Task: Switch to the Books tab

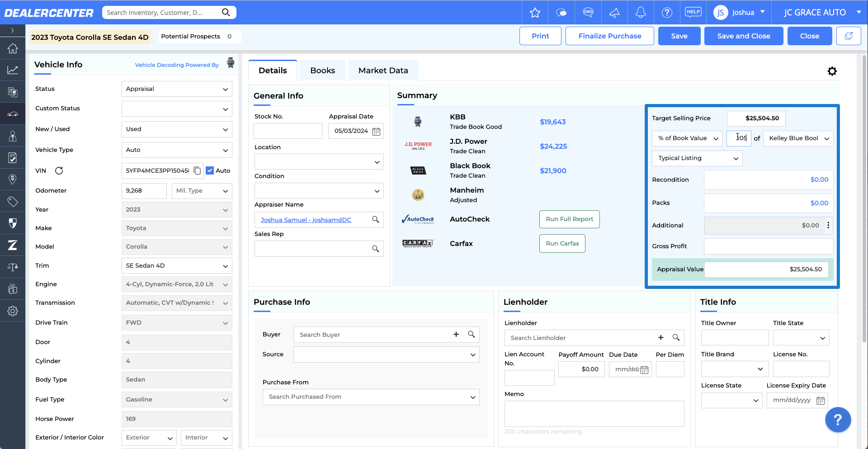Action: point(322,71)
